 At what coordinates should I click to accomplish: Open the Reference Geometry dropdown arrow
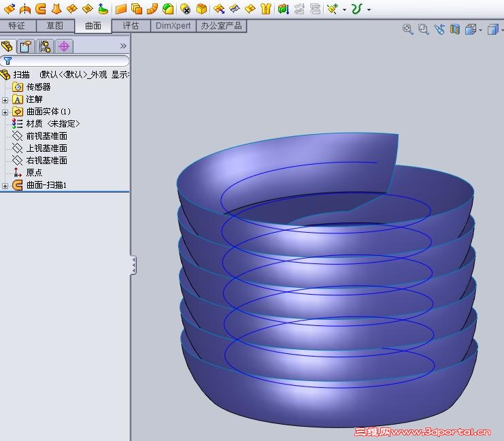click(345, 10)
